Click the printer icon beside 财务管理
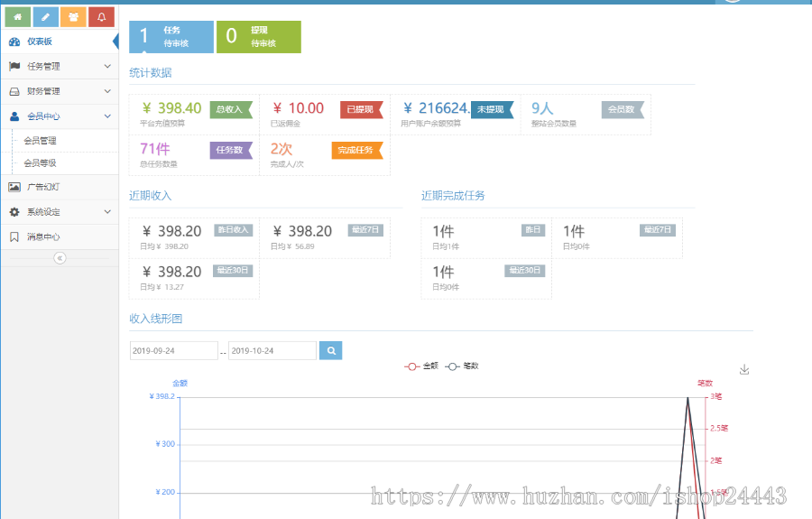This screenshot has width=812, height=519. (x=14, y=91)
